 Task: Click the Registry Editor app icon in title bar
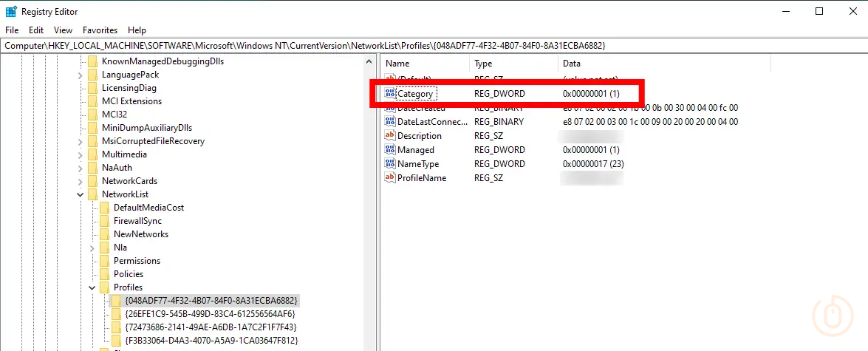(x=11, y=12)
